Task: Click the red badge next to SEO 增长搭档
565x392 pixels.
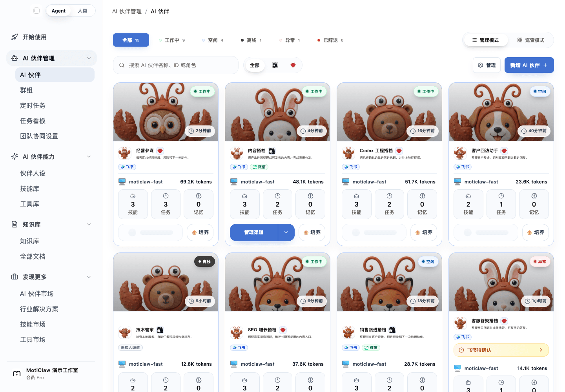Action: [283, 330]
